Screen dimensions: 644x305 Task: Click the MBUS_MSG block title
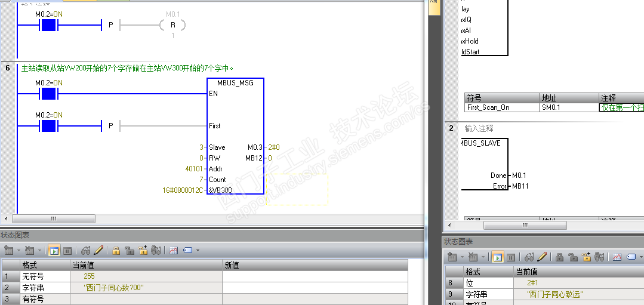[x=235, y=83]
